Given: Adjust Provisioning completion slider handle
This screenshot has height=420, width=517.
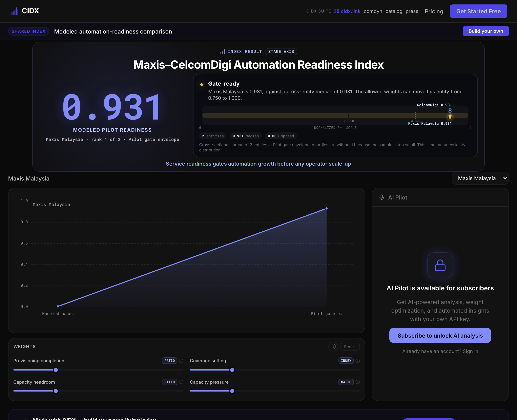Looking at the screenshot, I should pos(56,370).
